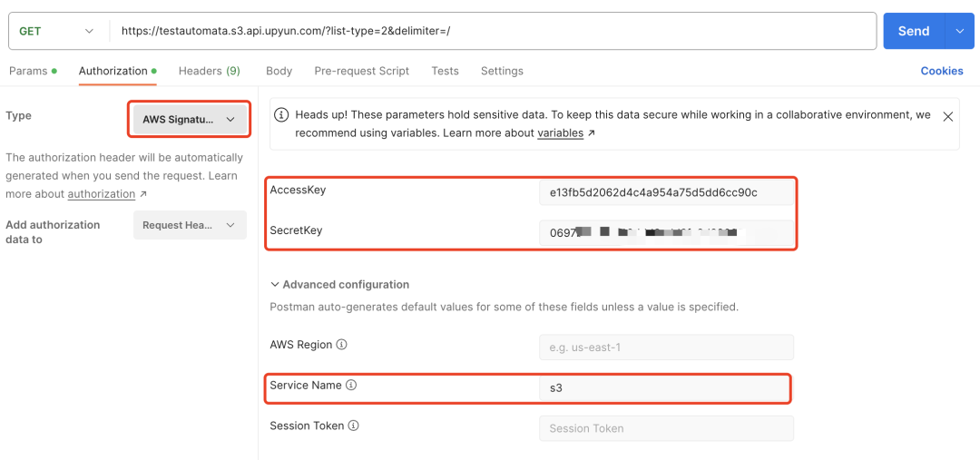Open the Settings tab
Image resolution: width=980 pixels, height=460 pixels.
pyautogui.click(x=502, y=71)
